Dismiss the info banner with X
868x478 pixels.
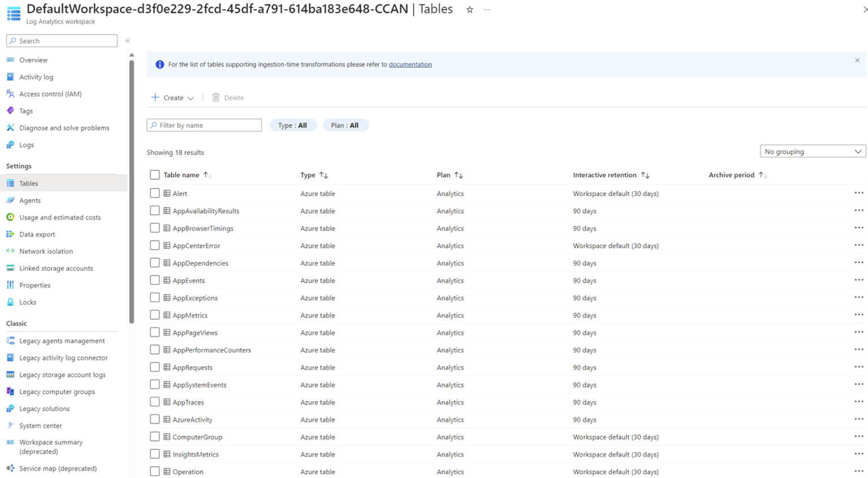(x=857, y=60)
